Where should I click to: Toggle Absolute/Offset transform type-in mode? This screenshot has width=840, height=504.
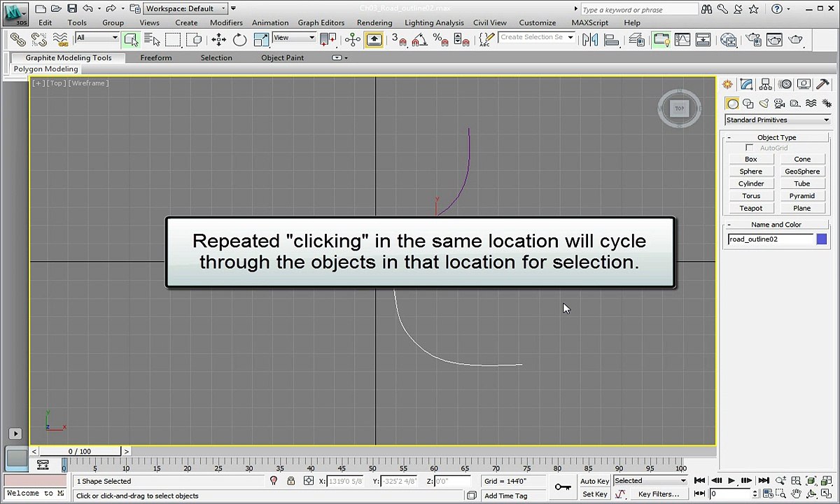pos(309,481)
